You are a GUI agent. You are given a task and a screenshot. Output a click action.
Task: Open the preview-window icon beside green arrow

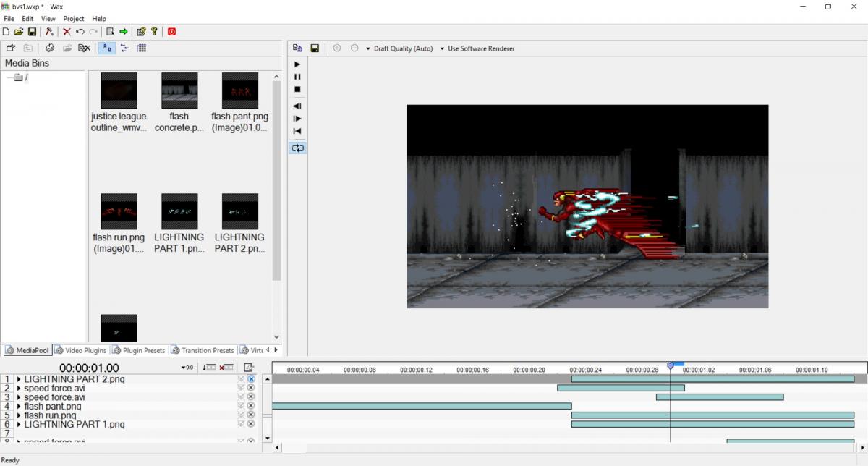[110, 32]
